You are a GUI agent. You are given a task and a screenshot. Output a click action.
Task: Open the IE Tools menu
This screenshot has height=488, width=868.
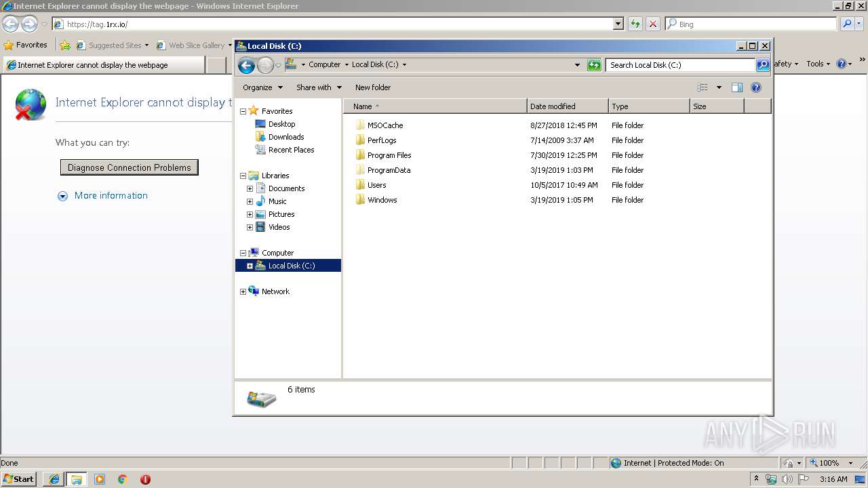coord(818,64)
